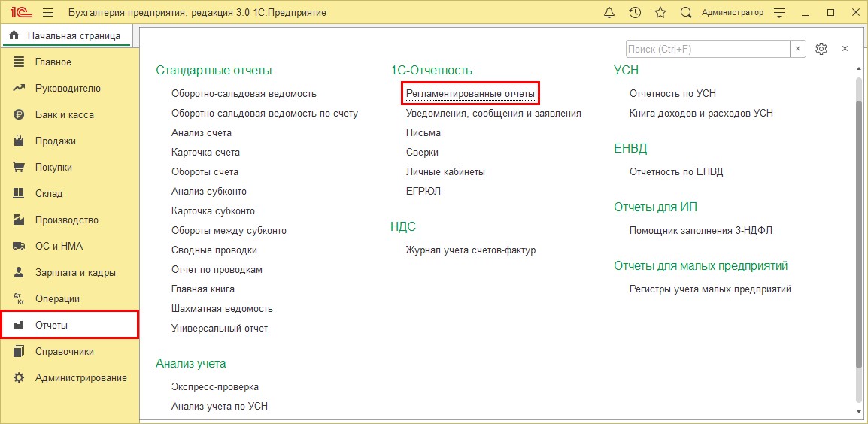Viewport: 868px width, 424px height.
Task: Click the Администратор user name
Action: tap(733, 12)
